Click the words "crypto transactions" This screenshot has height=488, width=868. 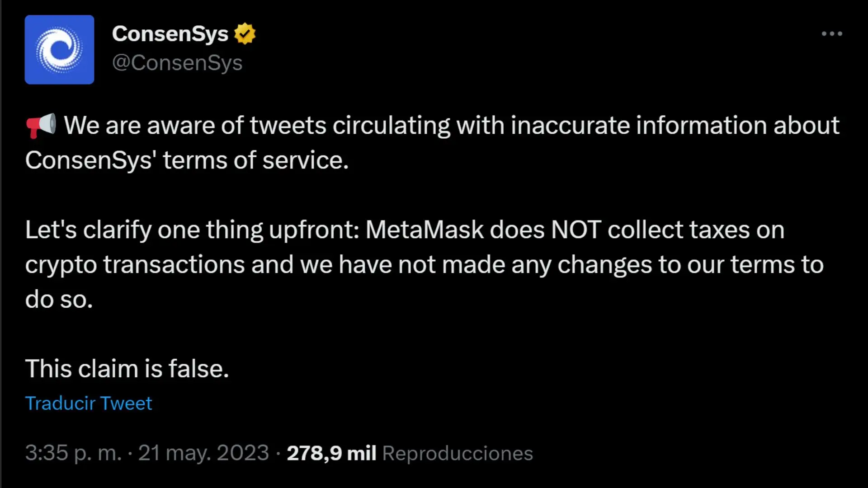(135, 265)
